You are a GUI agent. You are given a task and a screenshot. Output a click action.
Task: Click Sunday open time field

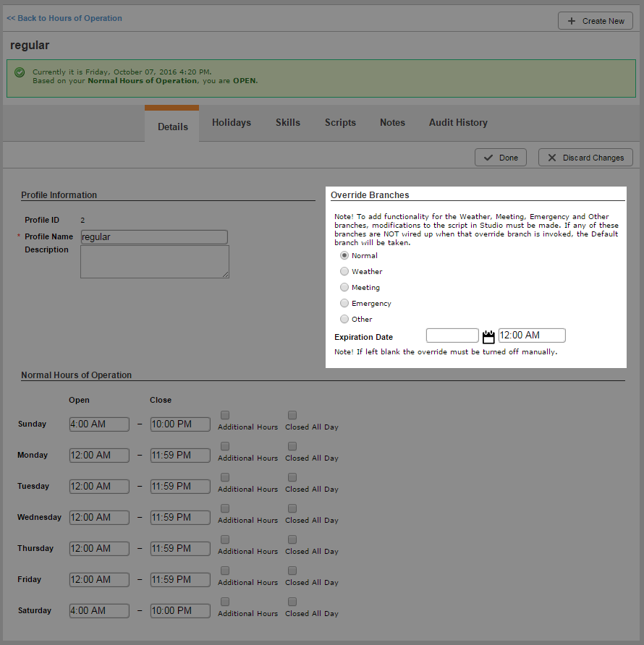coord(99,424)
